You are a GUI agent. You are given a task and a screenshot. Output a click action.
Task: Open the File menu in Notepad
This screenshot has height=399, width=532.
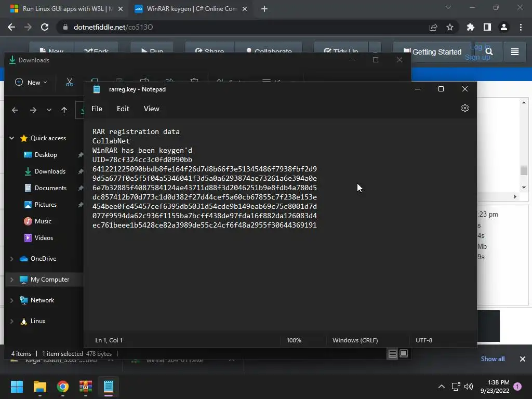(x=97, y=109)
